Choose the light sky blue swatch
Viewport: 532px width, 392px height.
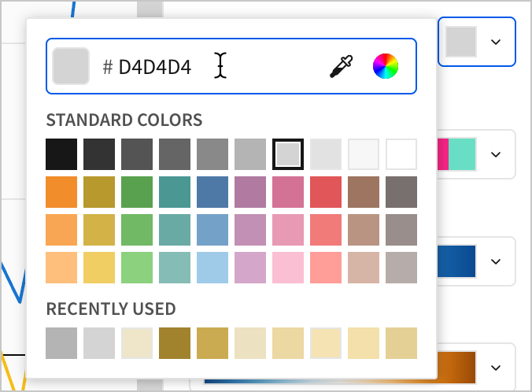tap(212, 268)
